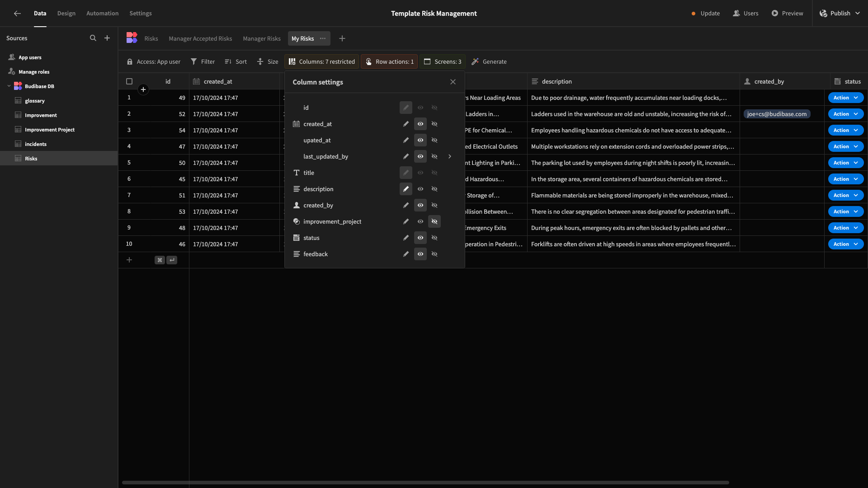
Task: Click row 5 id field to select it
Action: (181, 163)
